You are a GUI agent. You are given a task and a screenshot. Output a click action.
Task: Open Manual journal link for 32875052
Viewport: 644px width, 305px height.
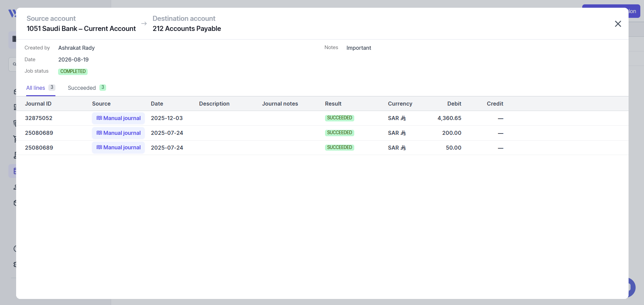click(x=118, y=118)
